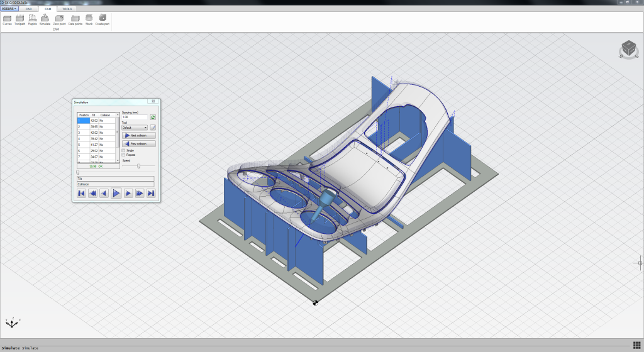Image resolution: width=644 pixels, height=352 pixels.
Task: Click the position list scroll up arrow
Action: [x=118, y=115]
